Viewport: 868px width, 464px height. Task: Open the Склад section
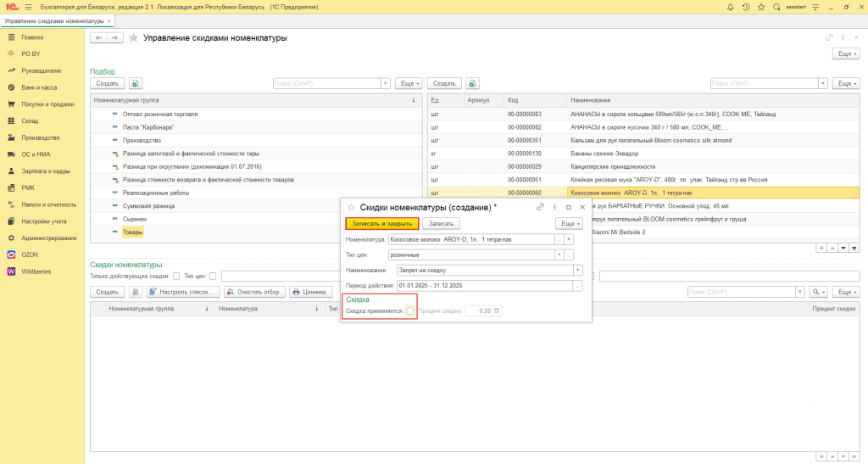[30, 120]
